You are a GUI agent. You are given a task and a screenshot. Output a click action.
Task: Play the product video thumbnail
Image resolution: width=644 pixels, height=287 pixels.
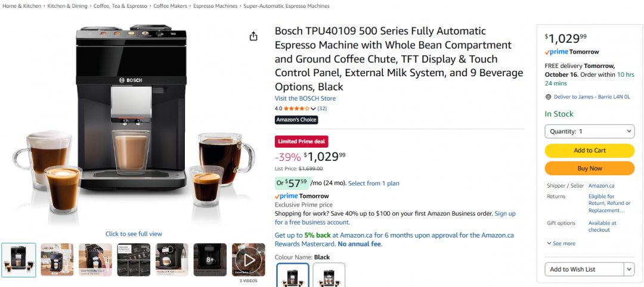[x=249, y=260]
